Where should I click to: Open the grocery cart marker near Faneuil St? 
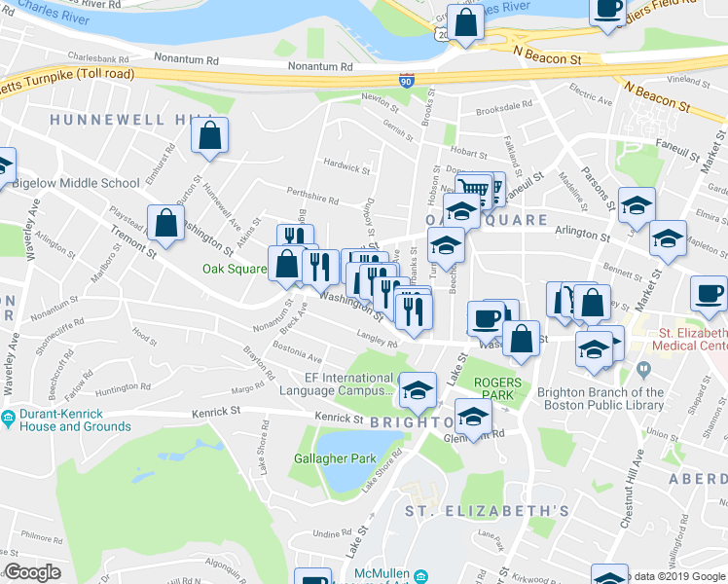474,191
